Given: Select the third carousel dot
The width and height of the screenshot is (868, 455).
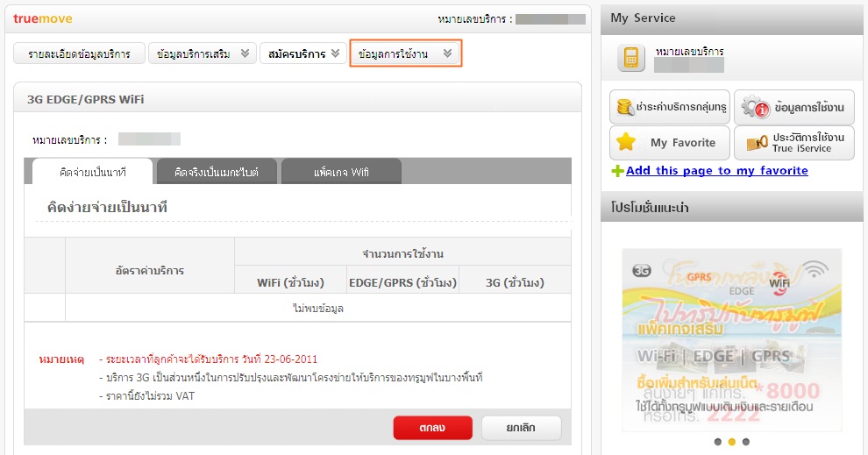Looking at the screenshot, I should (x=745, y=442).
